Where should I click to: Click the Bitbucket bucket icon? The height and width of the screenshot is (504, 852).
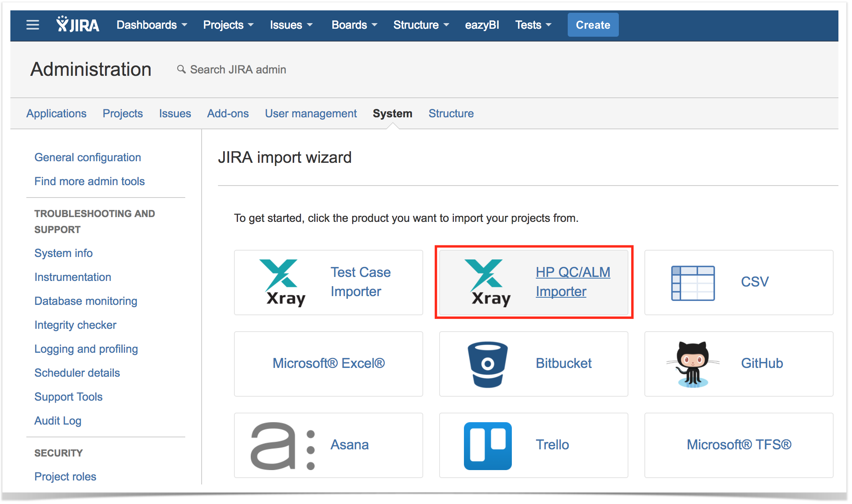coord(488,363)
